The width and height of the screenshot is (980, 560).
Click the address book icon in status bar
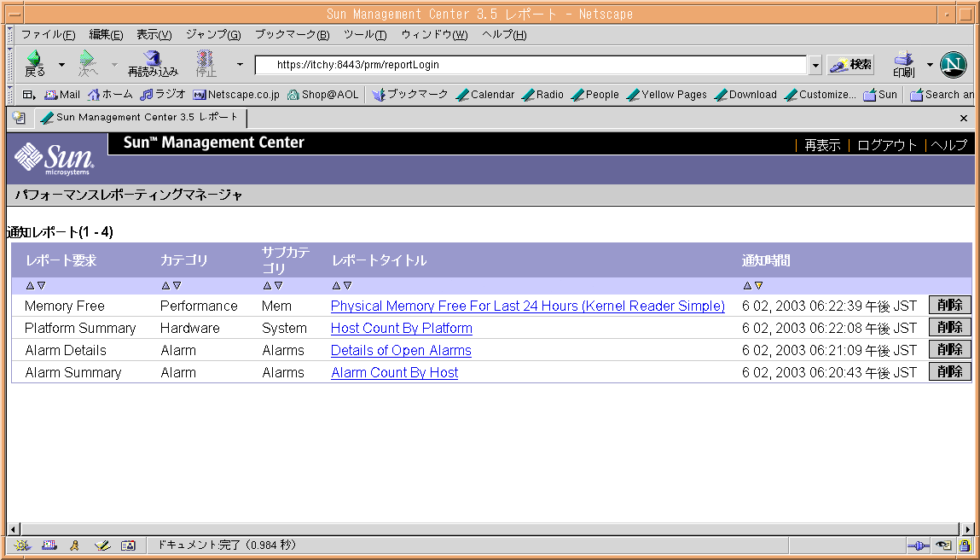pos(128,545)
